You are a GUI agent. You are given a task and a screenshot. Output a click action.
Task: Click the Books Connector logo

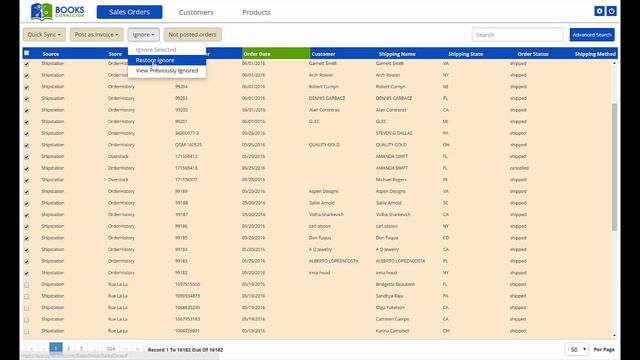point(58,11)
